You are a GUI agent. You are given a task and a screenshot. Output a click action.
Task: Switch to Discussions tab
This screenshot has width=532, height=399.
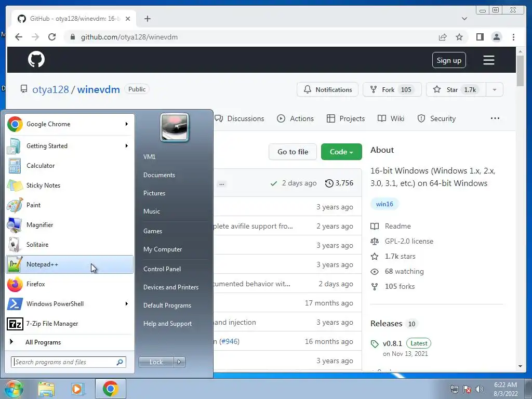(x=240, y=119)
